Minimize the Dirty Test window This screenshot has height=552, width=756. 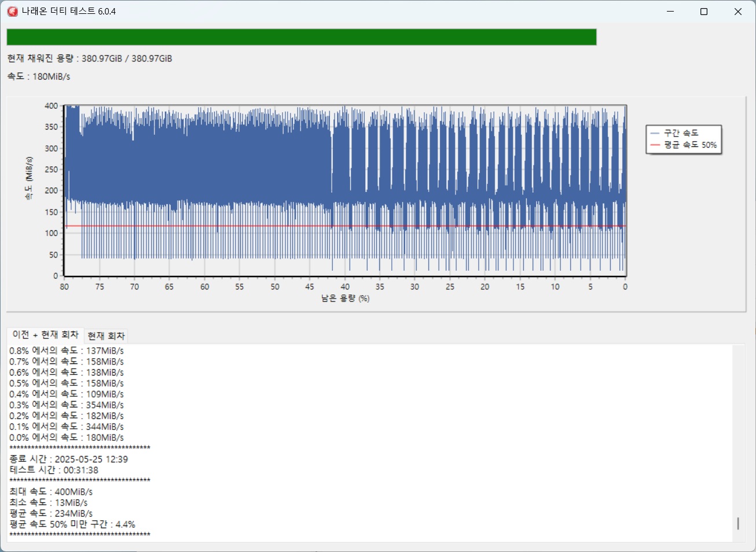click(670, 12)
